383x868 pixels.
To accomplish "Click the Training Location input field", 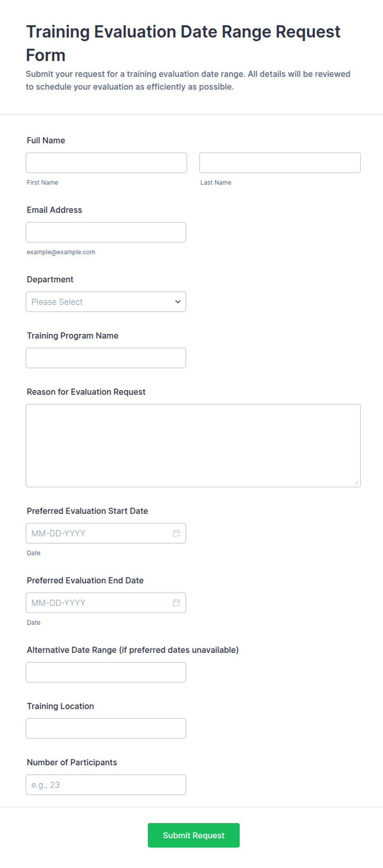I will [106, 729].
